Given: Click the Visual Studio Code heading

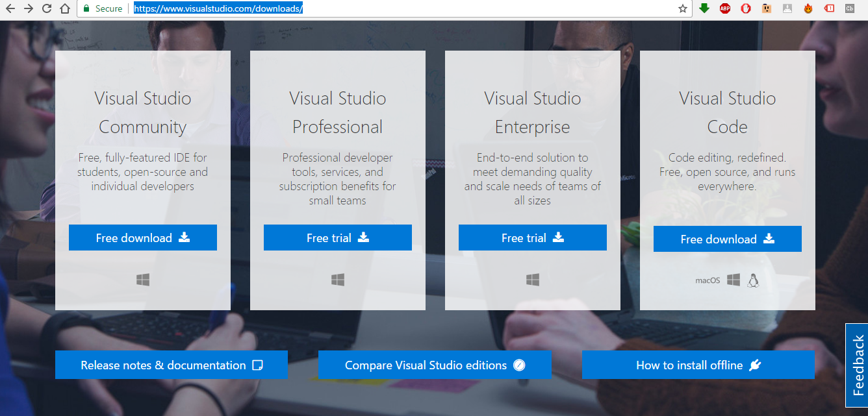Looking at the screenshot, I should pos(728,112).
